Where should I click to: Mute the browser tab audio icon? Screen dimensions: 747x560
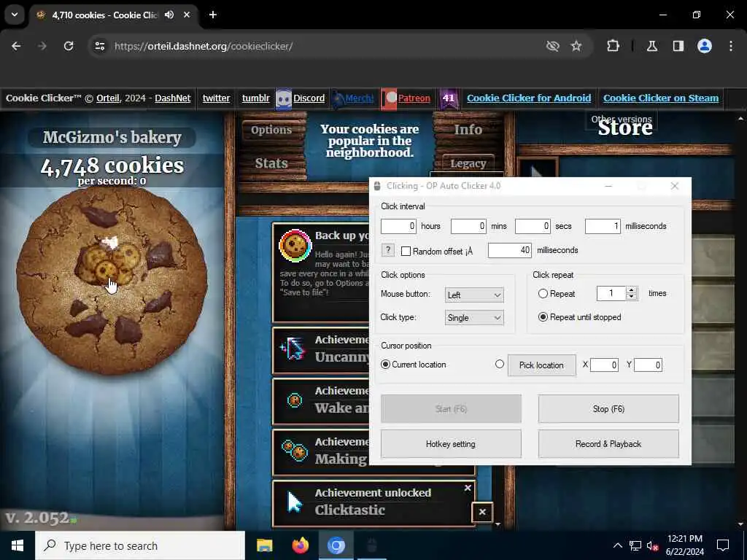[169, 15]
